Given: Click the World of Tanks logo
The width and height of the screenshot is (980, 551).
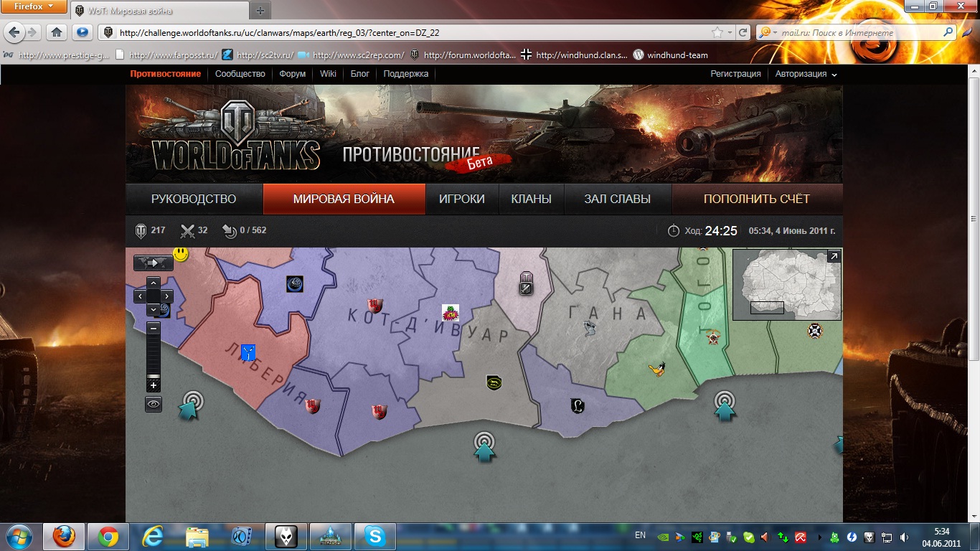Looking at the screenshot, I should tap(235, 136).
